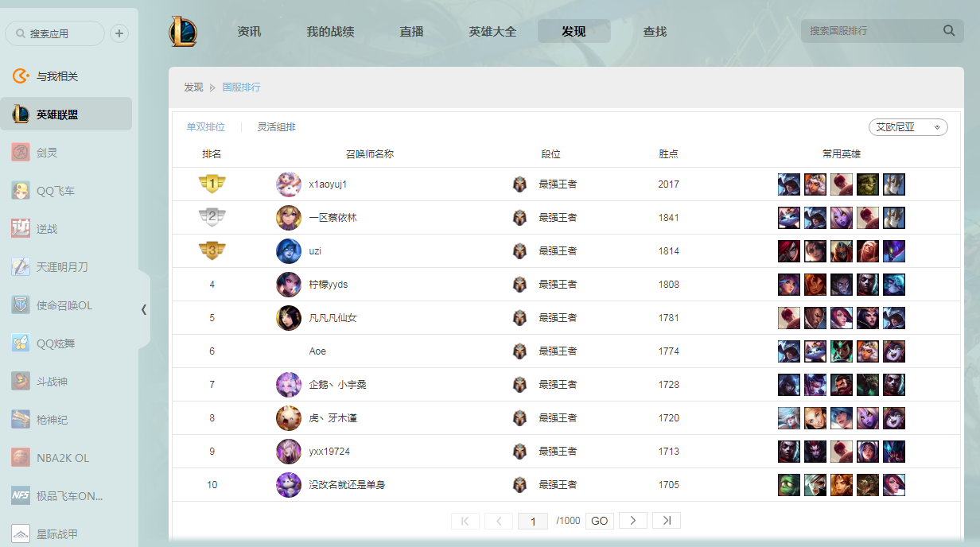Click the gold rank 1 medal
The width and height of the screenshot is (980, 547).
pyautogui.click(x=212, y=184)
